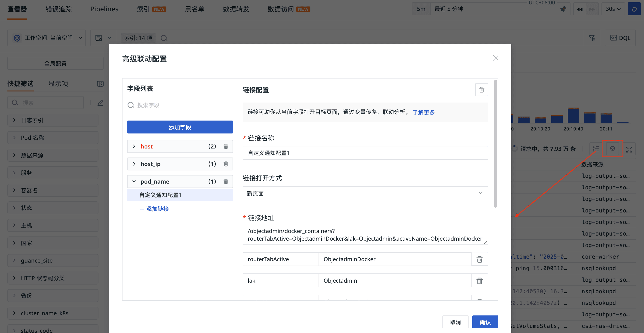
Task: Remove the routerTabActive parameter row
Action: click(x=479, y=259)
